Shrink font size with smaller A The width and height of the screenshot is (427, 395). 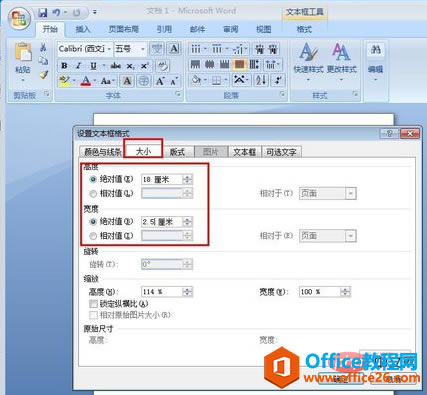[174, 81]
